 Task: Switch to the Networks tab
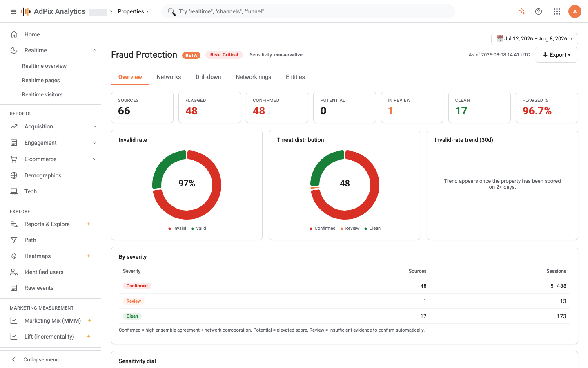(x=169, y=77)
